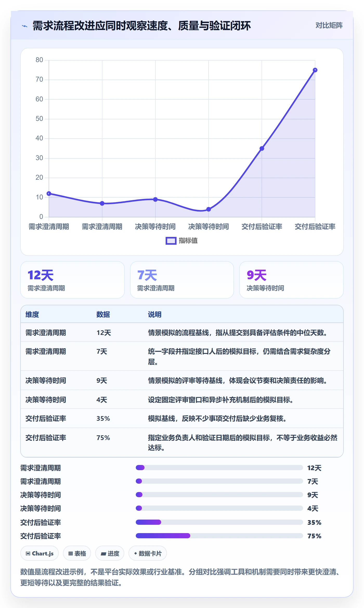Open the 7天 需求澄清周期 data card
364x608 pixels.
pyautogui.click(x=182, y=280)
